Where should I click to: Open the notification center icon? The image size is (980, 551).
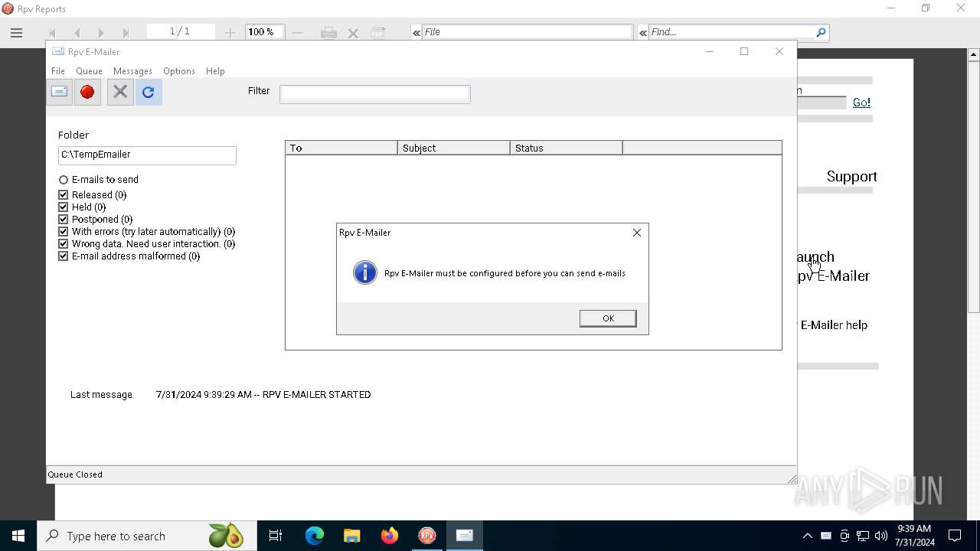(955, 536)
